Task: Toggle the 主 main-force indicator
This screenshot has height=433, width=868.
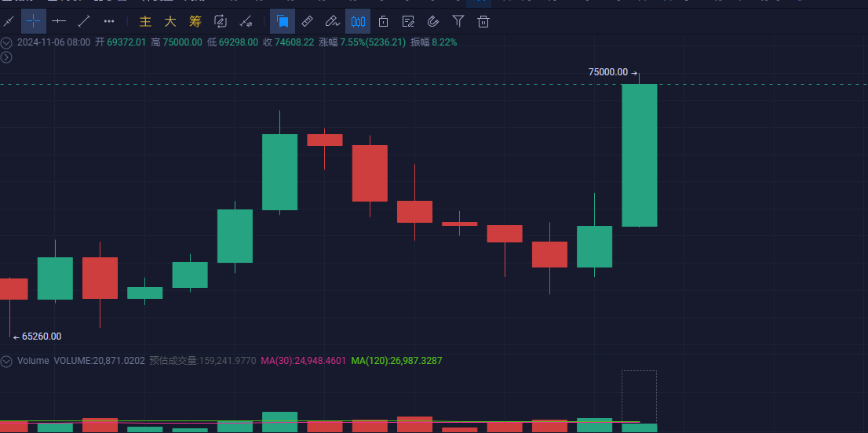Action: click(146, 21)
